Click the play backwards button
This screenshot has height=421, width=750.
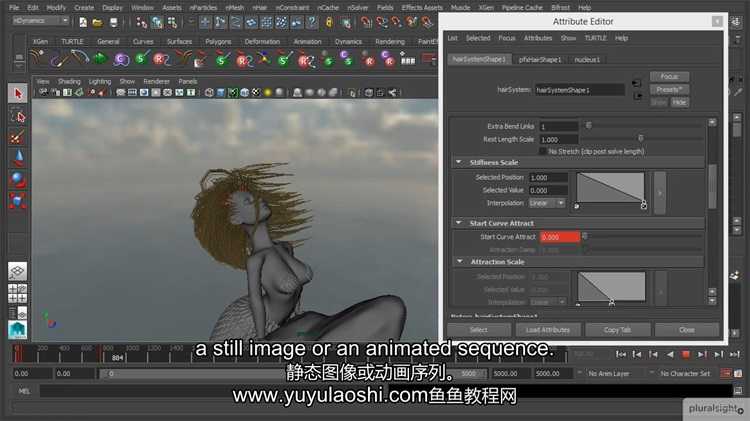tap(670, 355)
